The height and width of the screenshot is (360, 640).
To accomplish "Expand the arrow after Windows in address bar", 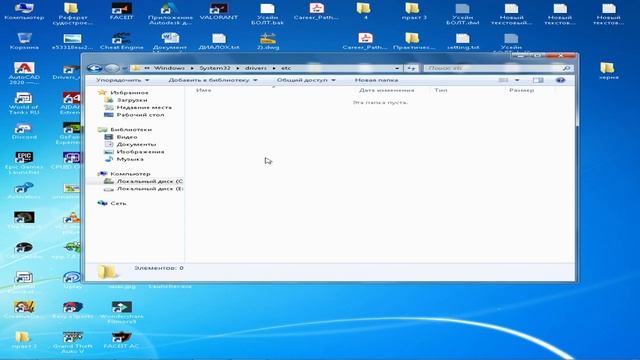I will tap(192, 68).
